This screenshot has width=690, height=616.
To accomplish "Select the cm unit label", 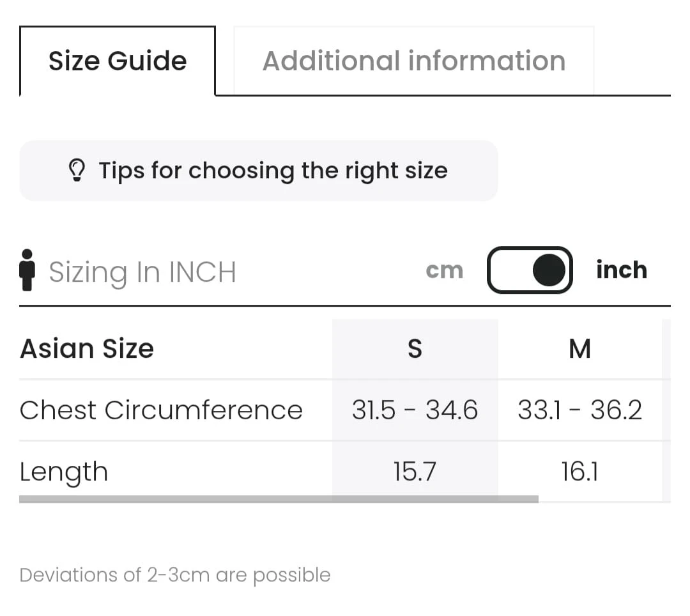I will 444,270.
